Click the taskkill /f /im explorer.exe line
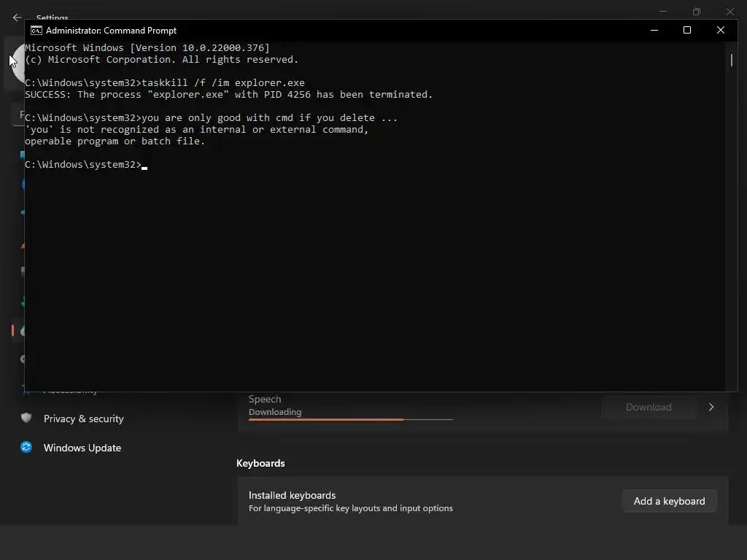 coord(165,83)
